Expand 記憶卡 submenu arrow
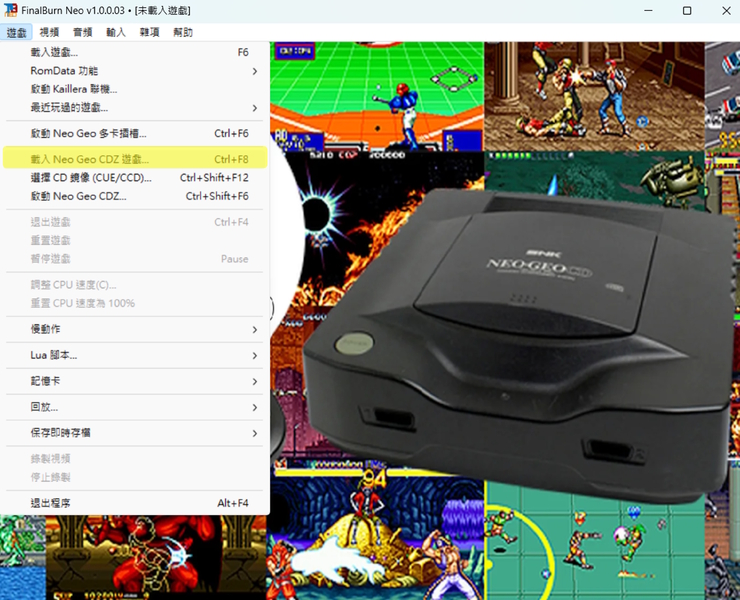Screen dimensions: 740x600 (255, 381)
